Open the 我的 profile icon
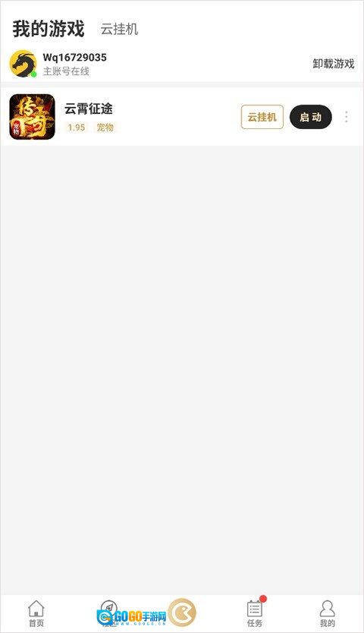Screen dimensions: 364x633 coord(327,613)
